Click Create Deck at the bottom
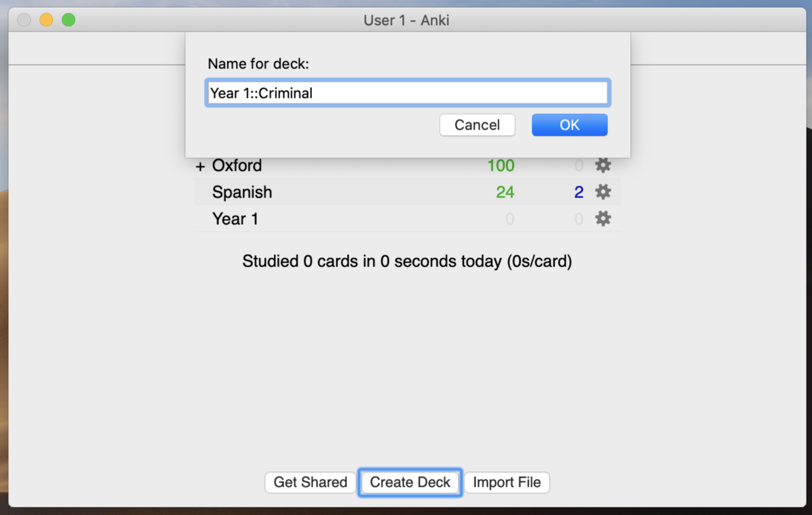The height and width of the screenshot is (515, 812). pos(410,482)
